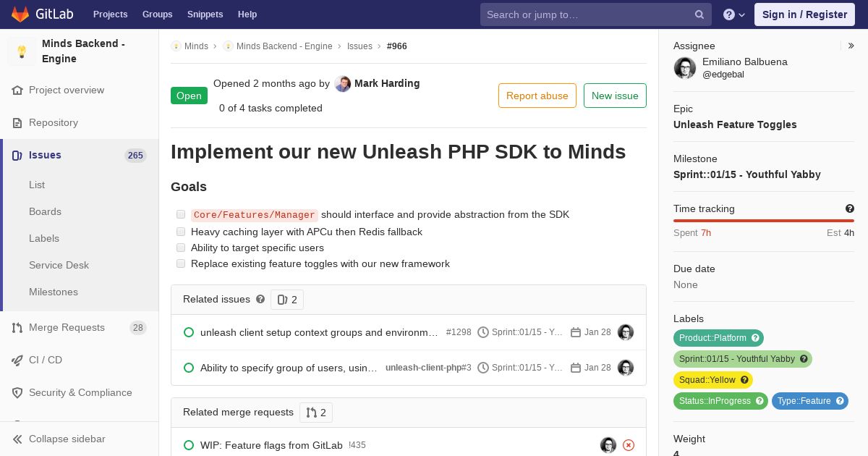868x456 pixels.
Task: Click the New issue button
Action: (x=615, y=96)
